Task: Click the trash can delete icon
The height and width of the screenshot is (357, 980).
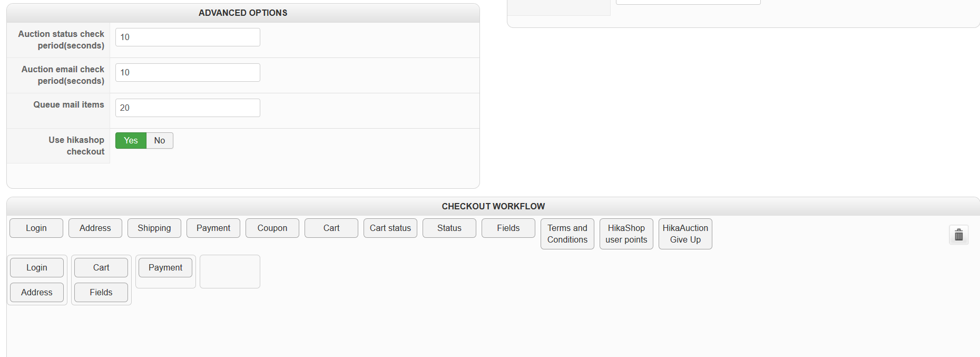Action: tap(958, 235)
